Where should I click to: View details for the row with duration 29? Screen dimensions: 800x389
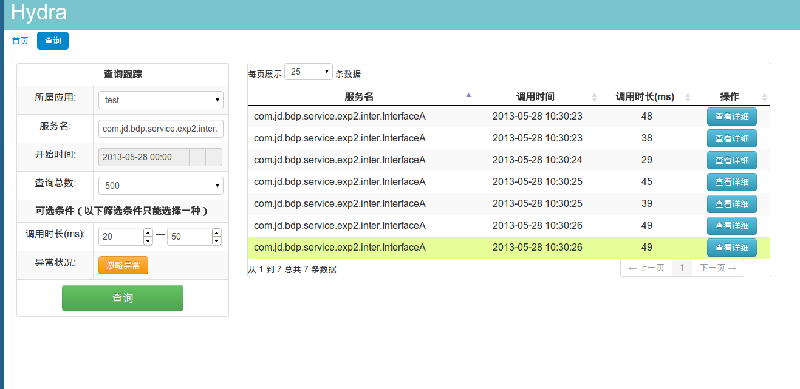[x=732, y=160]
